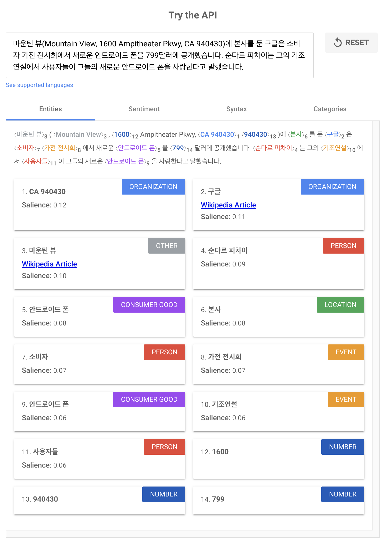Click Salience: 0.06 in 기조연설 card

pyautogui.click(x=223, y=418)
